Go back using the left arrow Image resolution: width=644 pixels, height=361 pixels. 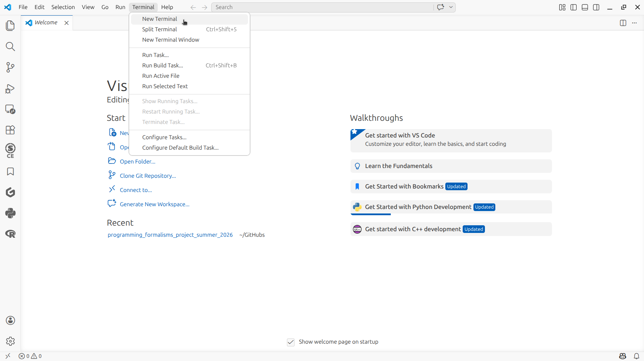(193, 7)
